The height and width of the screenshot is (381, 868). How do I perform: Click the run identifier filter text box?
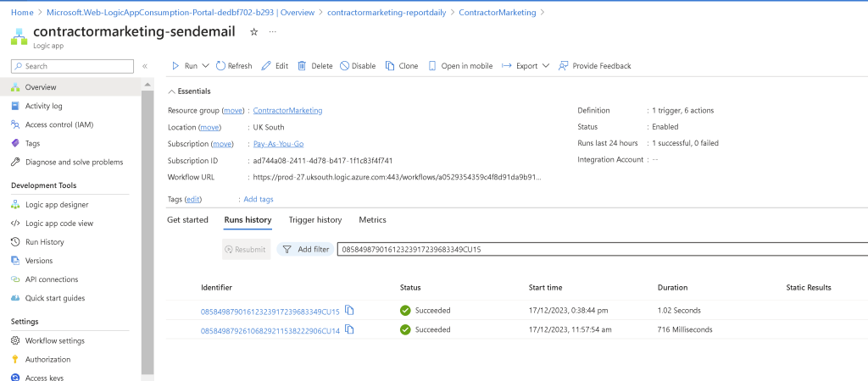603,250
